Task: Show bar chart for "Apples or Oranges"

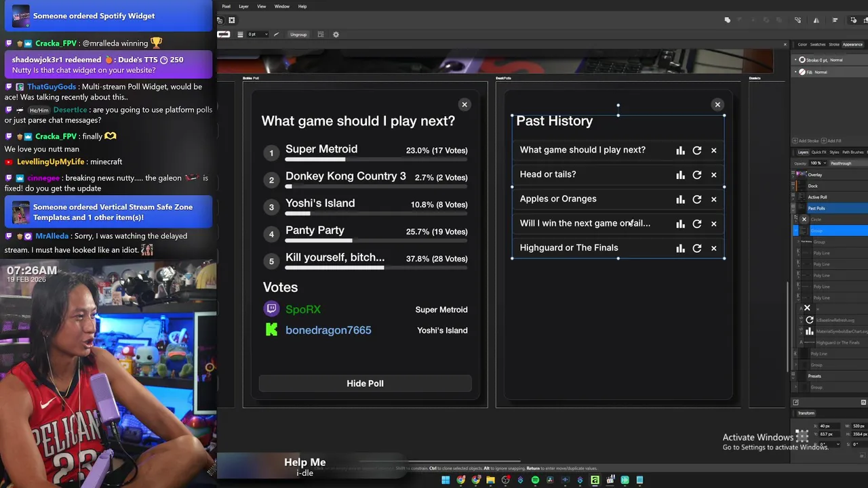Action: coord(680,199)
